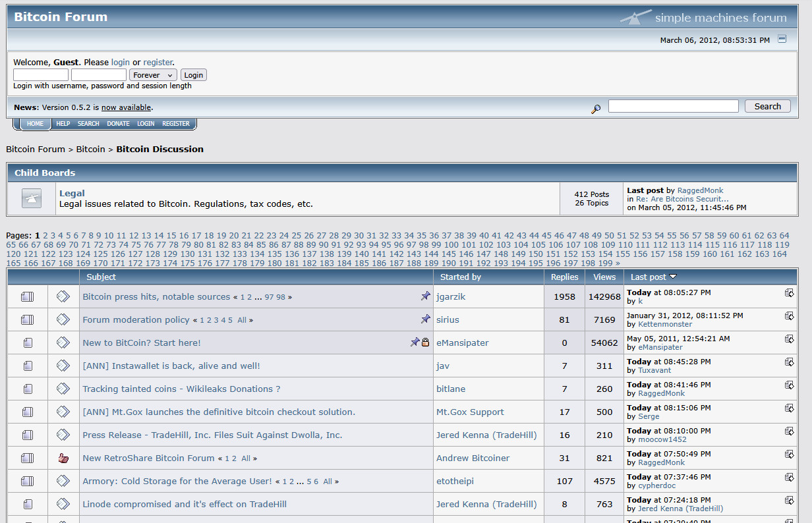Follow the now available update link
The width and height of the screenshot is (812, 523).
126,107
